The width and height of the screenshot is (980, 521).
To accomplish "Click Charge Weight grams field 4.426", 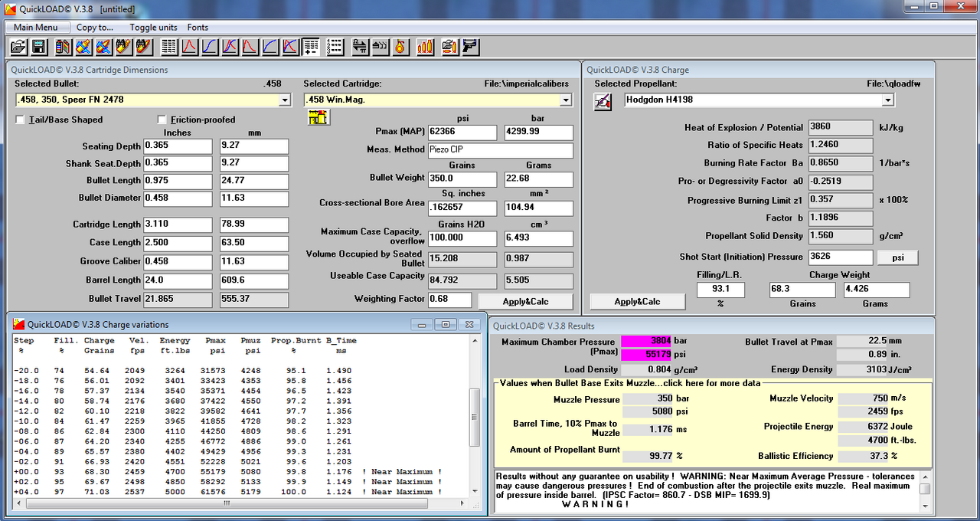I will coord(876,290).
